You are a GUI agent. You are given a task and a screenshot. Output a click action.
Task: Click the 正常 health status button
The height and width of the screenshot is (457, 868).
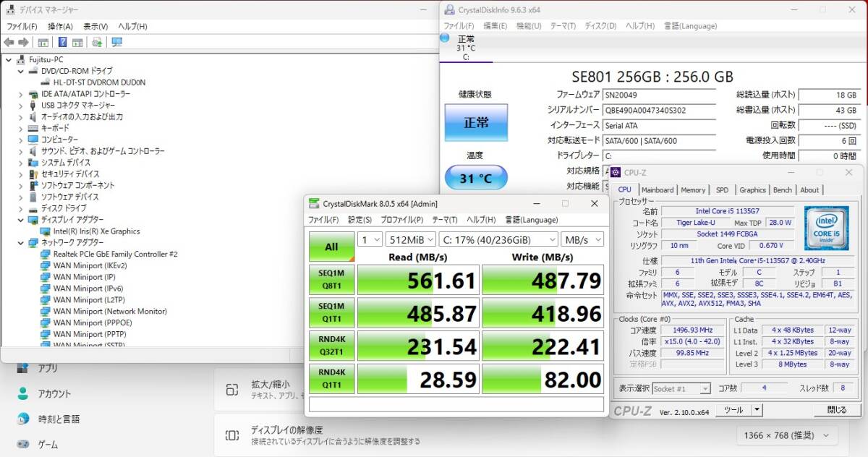[475, 122]
